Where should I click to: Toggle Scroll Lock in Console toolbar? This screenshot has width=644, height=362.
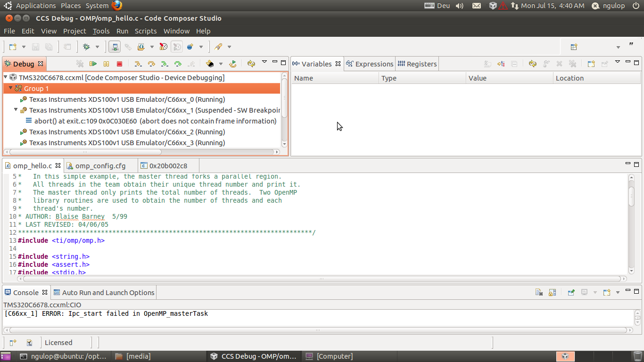(x=552, y=292)
